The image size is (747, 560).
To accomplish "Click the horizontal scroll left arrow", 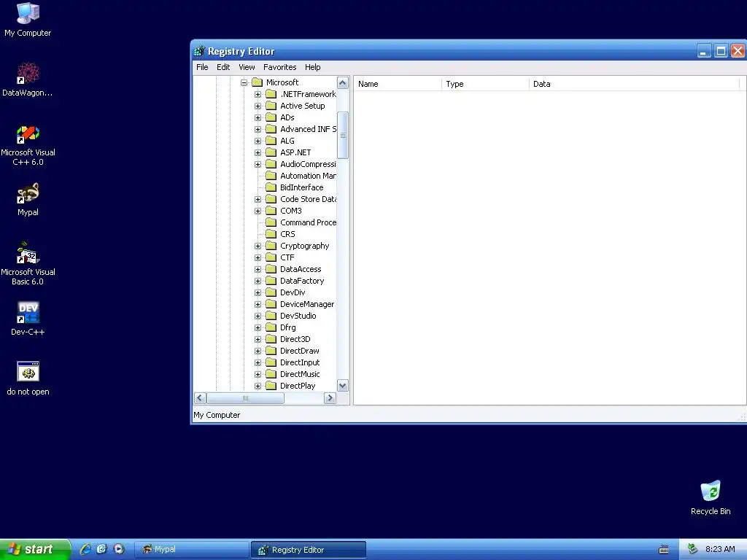I will tap(200, 398).
